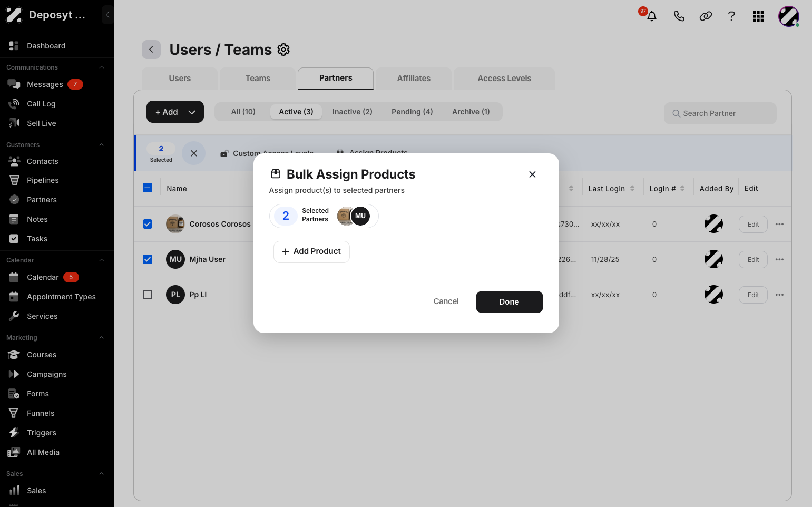Collapse the Communications section

click(102, 67)
